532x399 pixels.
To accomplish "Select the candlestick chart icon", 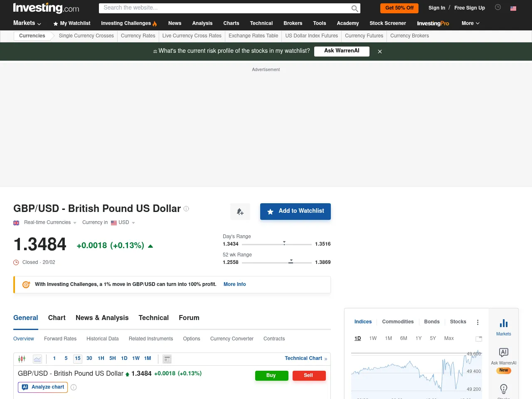I will (x=22, y=358).
